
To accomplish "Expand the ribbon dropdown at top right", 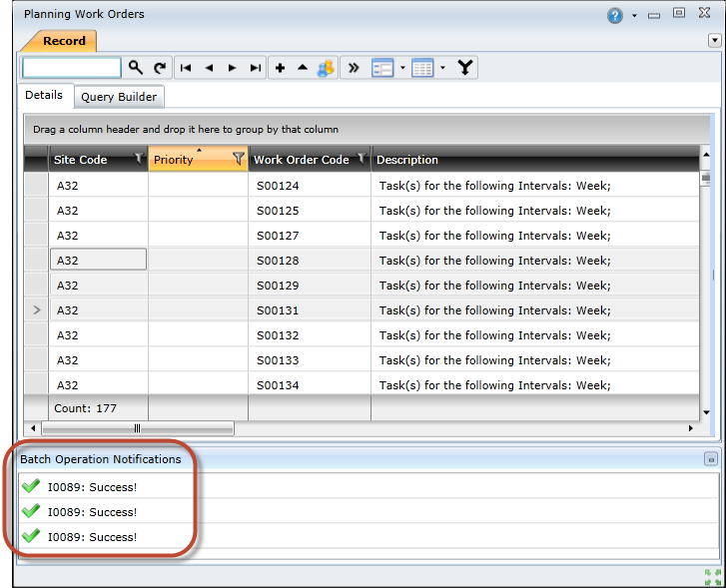I will pos(714,41).
